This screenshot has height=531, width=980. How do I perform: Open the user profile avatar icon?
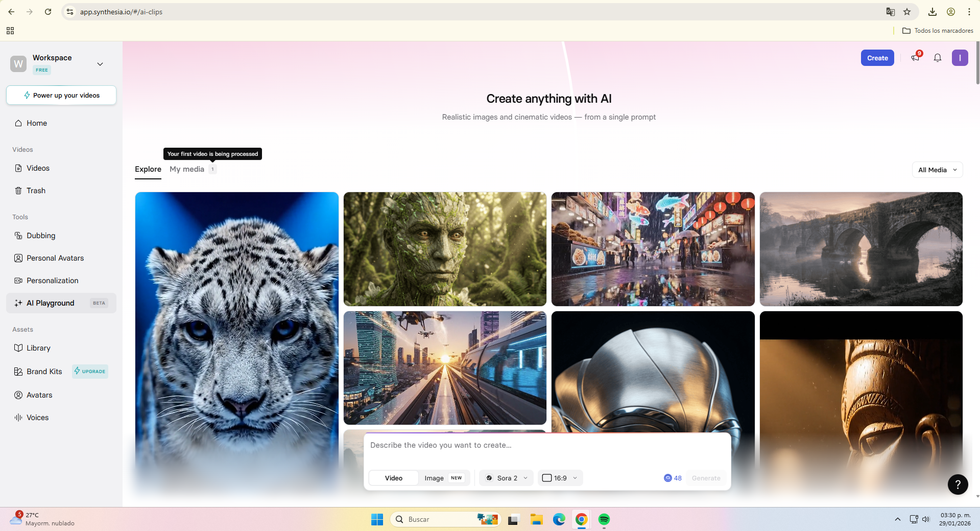(x=960, y=58)
